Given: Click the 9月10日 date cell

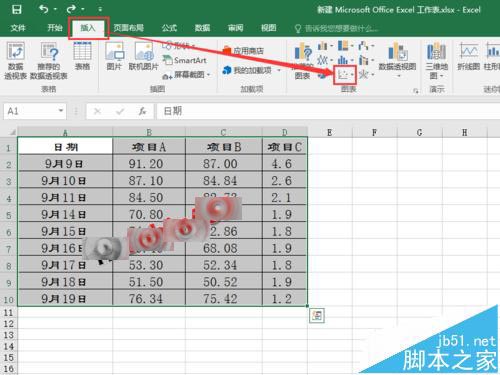Looking at the screenshot, I should click(x=65, y=180).
